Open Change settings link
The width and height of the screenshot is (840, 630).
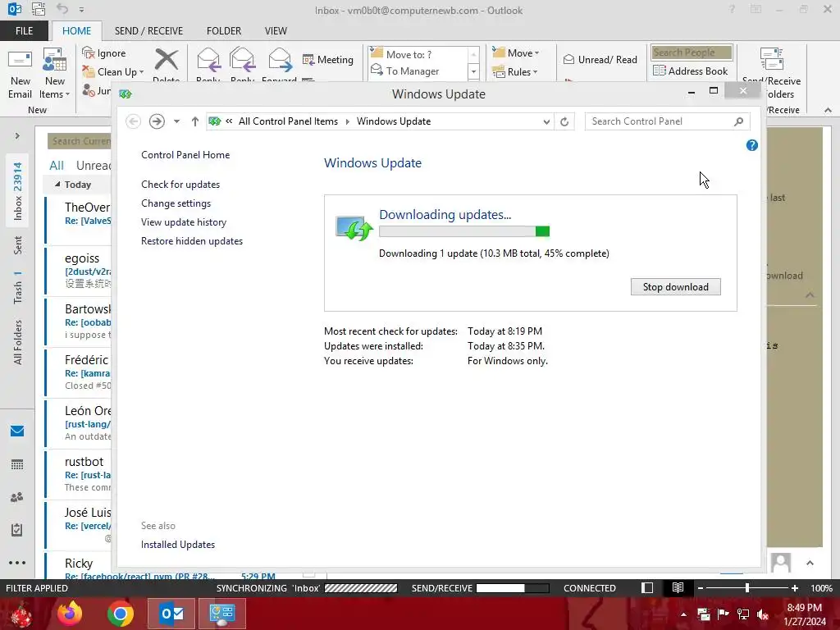pos(176,203)
